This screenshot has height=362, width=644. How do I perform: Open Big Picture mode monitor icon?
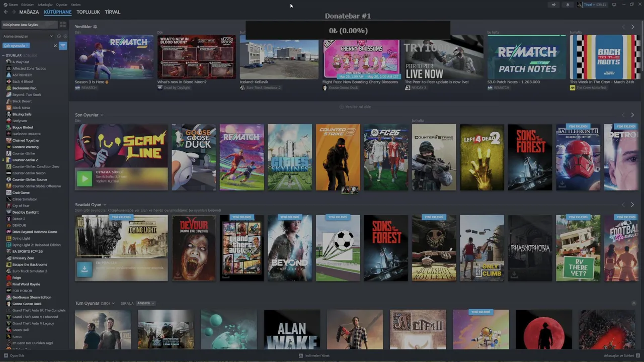point(614,5)
